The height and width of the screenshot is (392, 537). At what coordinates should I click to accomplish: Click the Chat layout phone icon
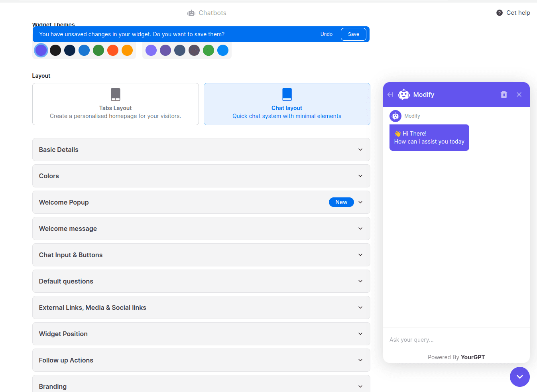[287, 95]
